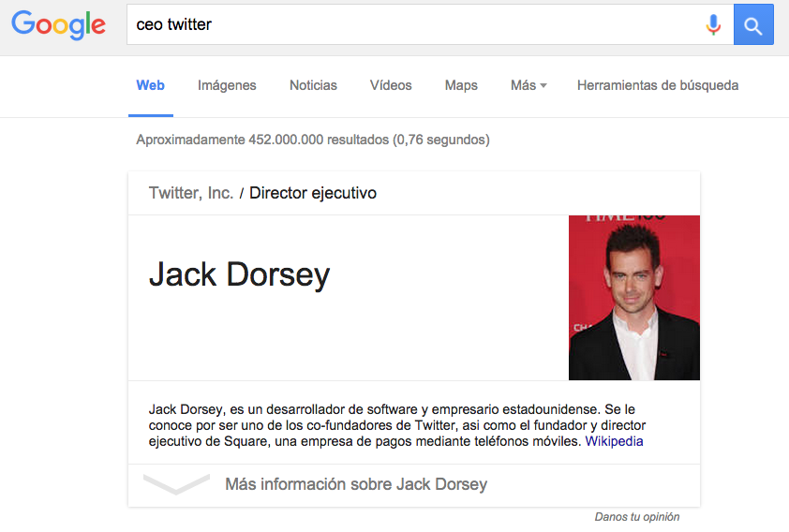Screen dimensions: 789x532
Task: Go to the Vídeos tab
Action: click(x=391, y=85)
